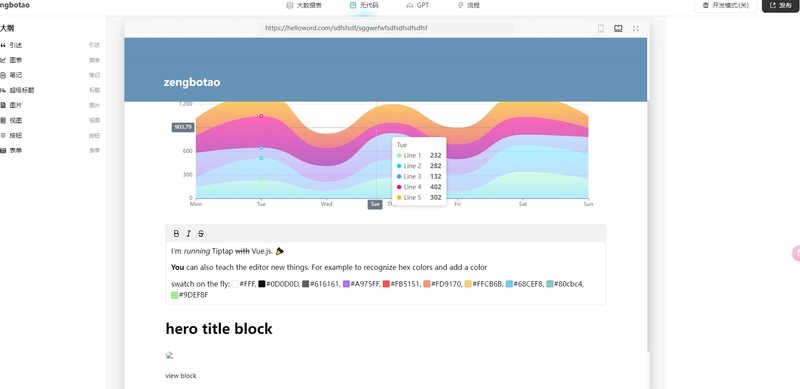Open the 流程 workflow tab
The width and height of the screenshot is (800, 389).
pos(468,5)
